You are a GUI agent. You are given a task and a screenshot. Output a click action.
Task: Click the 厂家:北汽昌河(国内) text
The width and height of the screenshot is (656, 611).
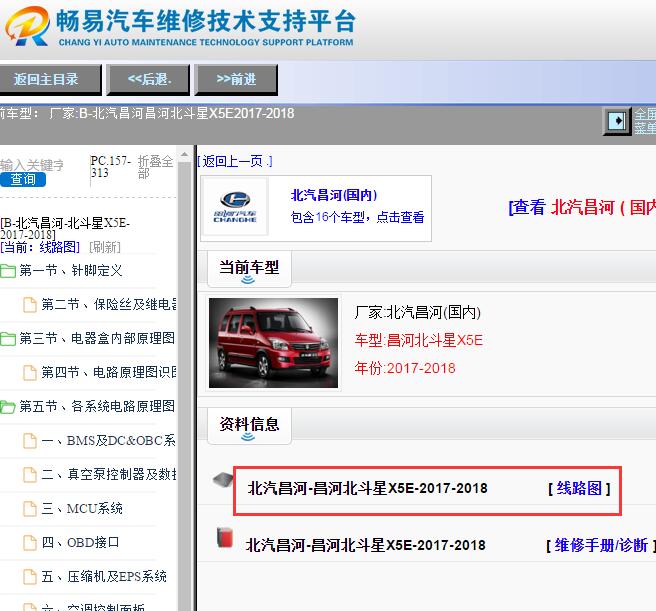pyautogui.click(x=418, y=312)
